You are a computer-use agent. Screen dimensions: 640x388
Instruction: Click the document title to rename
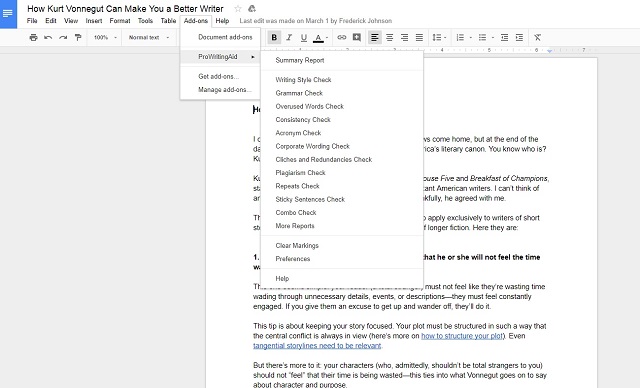point(125,9)
